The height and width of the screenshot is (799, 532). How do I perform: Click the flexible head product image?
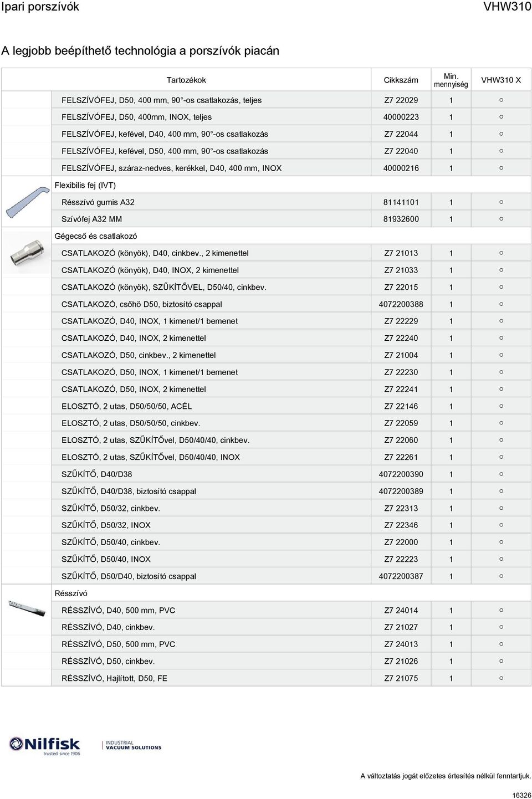(27, 202)
